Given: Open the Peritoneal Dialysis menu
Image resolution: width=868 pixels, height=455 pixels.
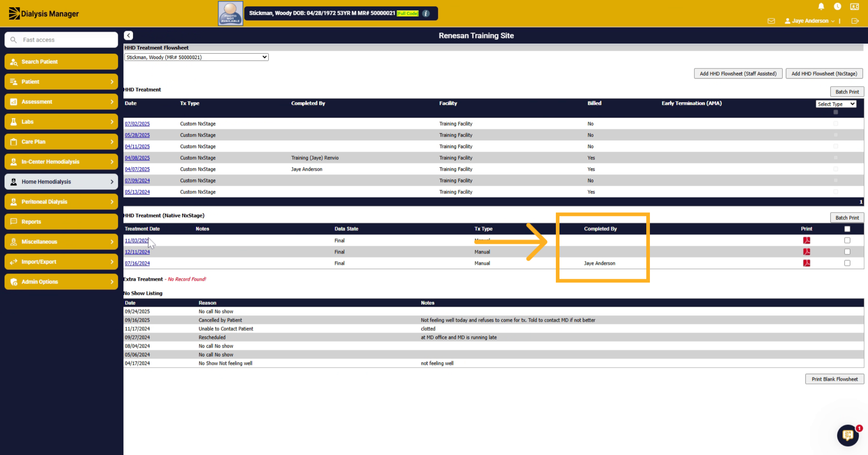Looking at the screenshot, I should point(61,202).
